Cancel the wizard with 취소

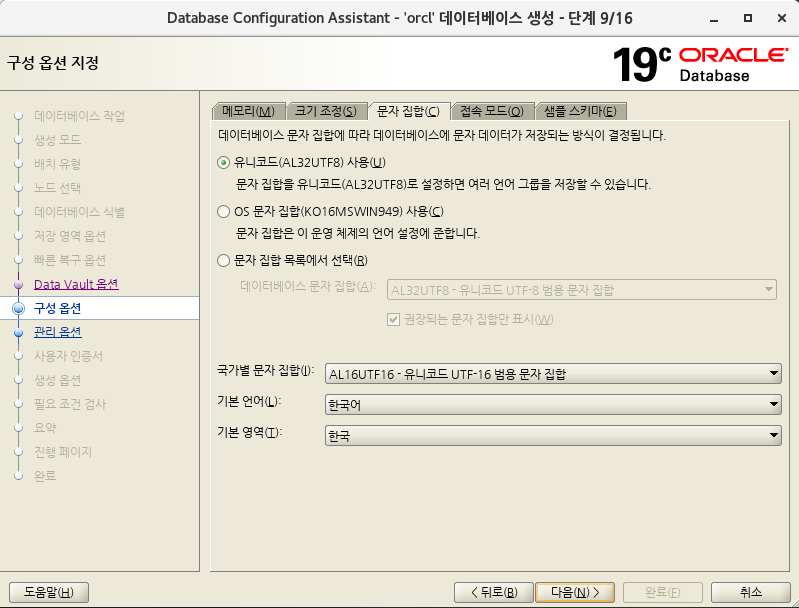(751, 592)
